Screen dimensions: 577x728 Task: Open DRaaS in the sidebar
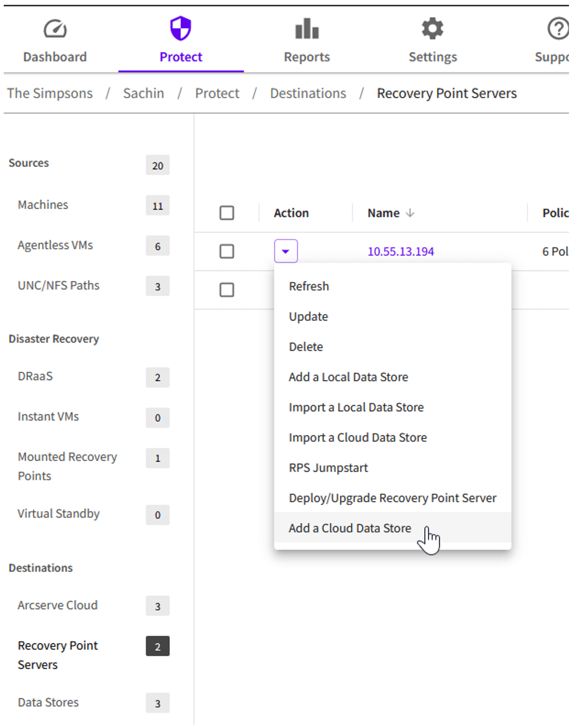pyautogui.click(x=35, y=376)
